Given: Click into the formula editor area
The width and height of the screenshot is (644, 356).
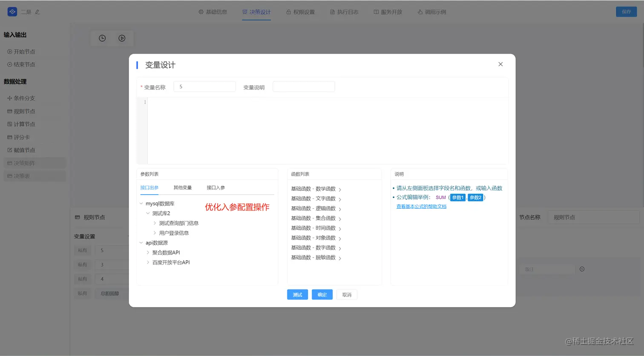Looking at the screenshot, I should tap(328, 131).
